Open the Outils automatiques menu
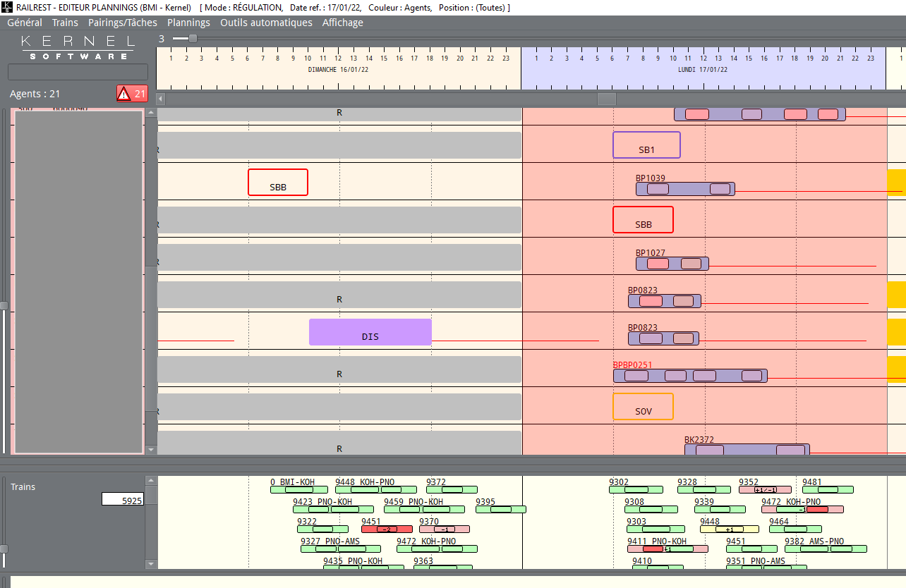Screen dimensions: 906x588 pyautogui.click(x=266, y=23)
